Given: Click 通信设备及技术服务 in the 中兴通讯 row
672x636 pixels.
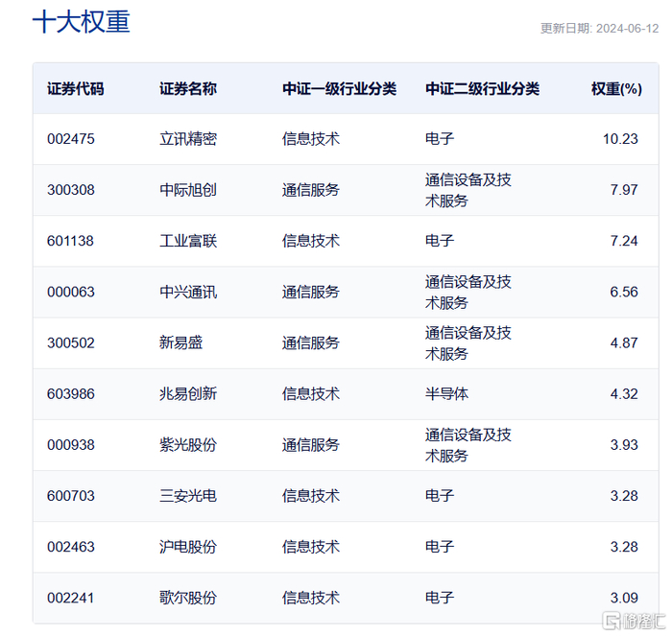Looking at the screenshot, I should point(468,293).
